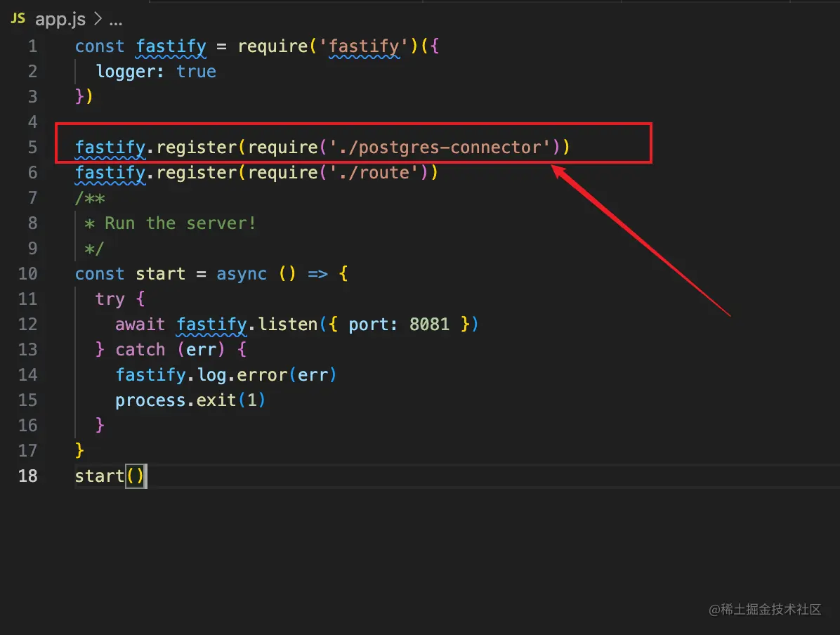Click 'listen' method on line 12
Image resolution: width=840 pixels, height=635 pixels.
coord(288,325)
